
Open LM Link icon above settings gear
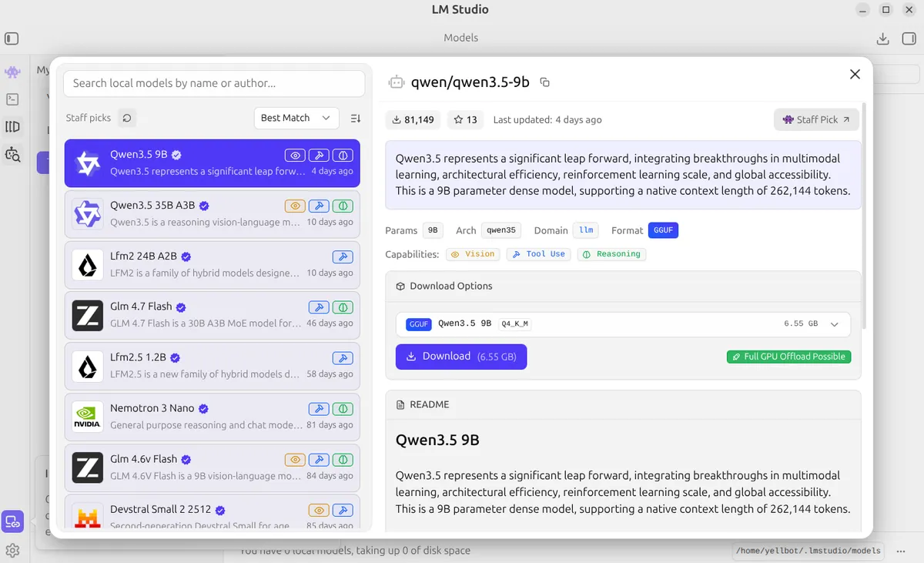tap(12, 521)
